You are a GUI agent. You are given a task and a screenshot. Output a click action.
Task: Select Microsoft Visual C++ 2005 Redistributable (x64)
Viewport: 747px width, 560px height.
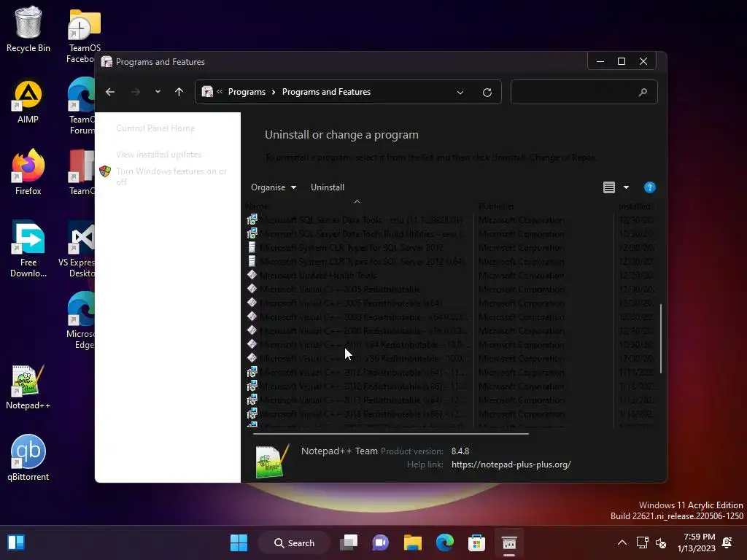pyautogui.click(x=450, y=303)
